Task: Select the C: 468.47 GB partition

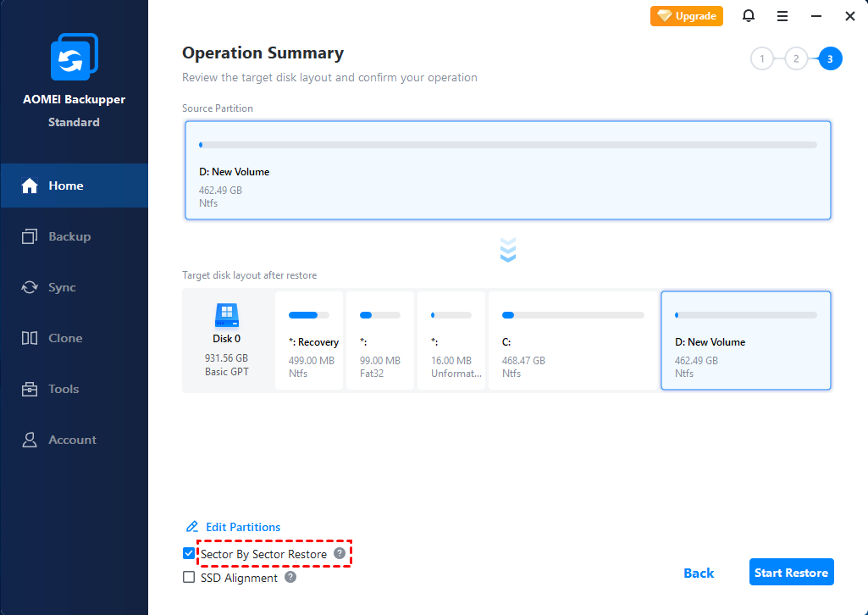Action: [573, 341]
